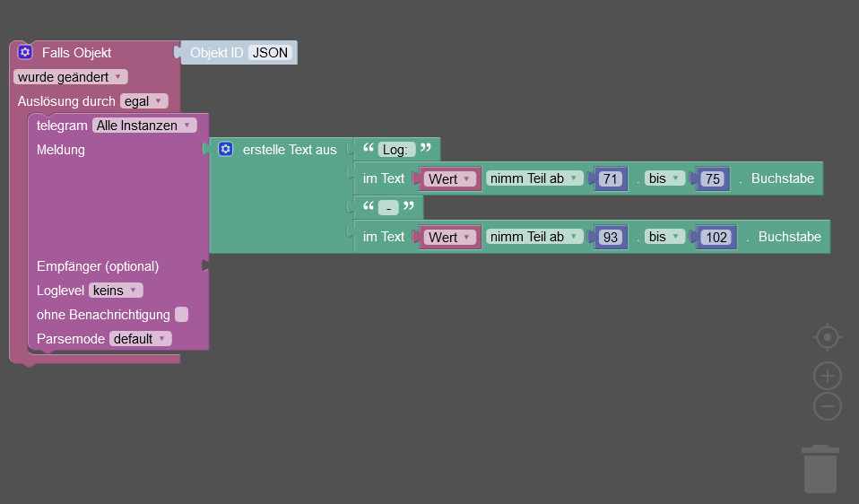The height and width of the screenshot is (504, 859).
Task: Edit the Log: text field
Action: pyautogui.click(x=396, y=150)
